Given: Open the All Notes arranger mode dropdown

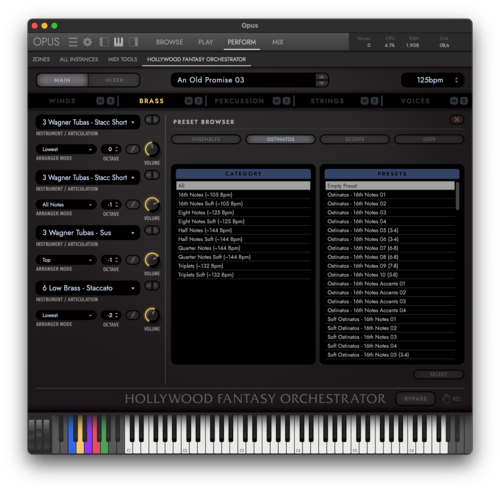Looking at the screenshot, I should tap(66, 205).
